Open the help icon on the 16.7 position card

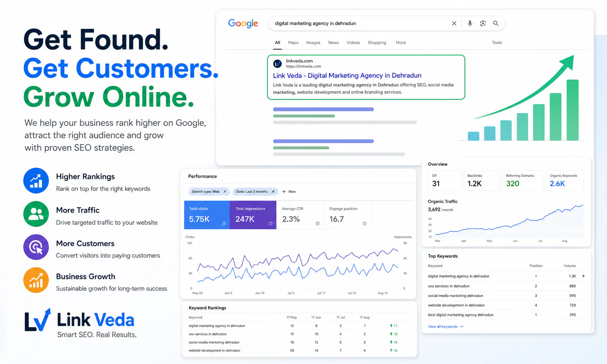click(x=364, y=223)
